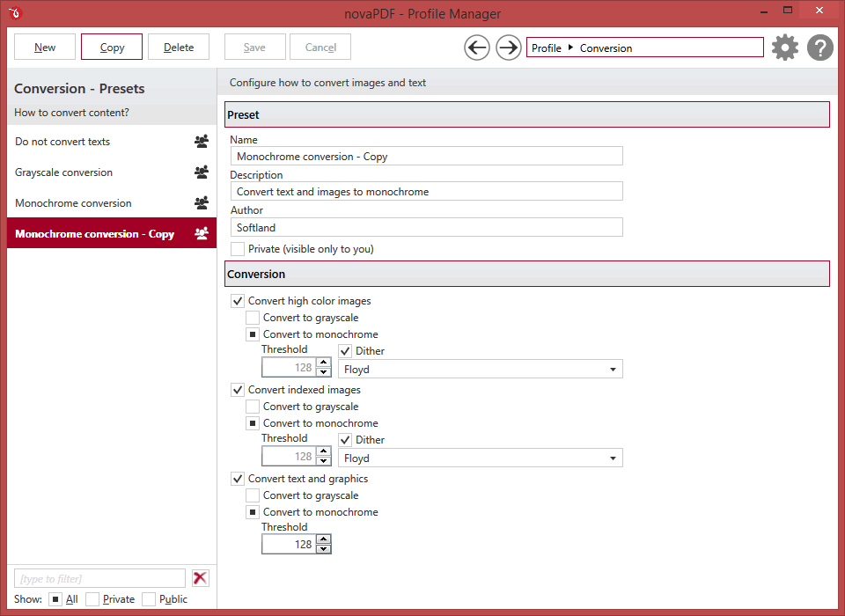Click threshold value field for text and graphics
The image size is (845, 616).
click(290, 545)
